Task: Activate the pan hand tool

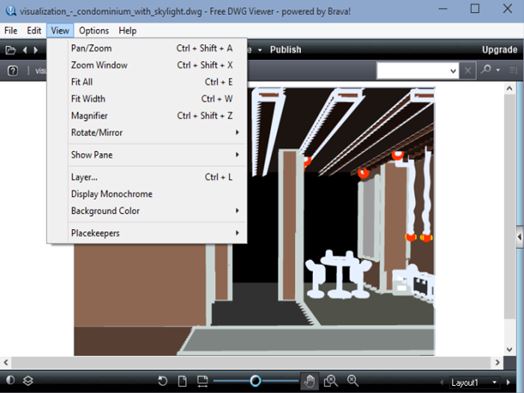Action: [x=309, y=381]
